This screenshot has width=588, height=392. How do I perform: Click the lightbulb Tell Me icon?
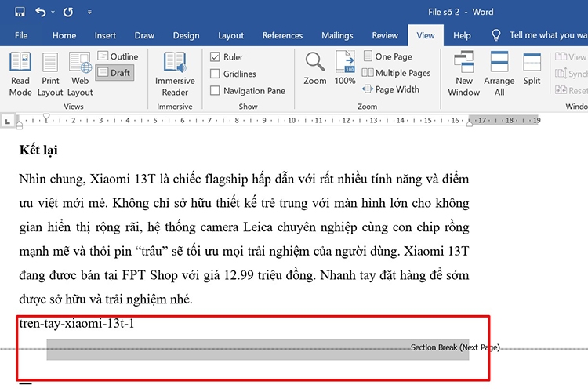click(495, 35)
